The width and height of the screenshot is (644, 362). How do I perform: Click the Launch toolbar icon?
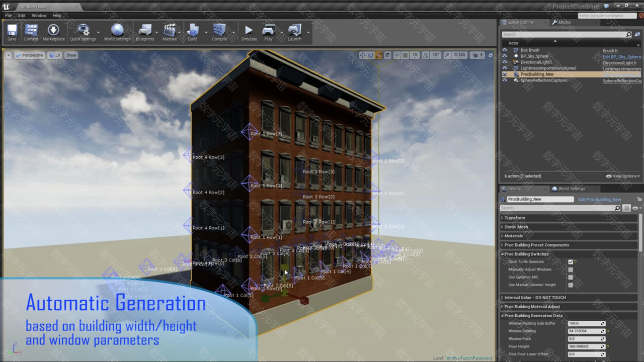pos(295,32)
